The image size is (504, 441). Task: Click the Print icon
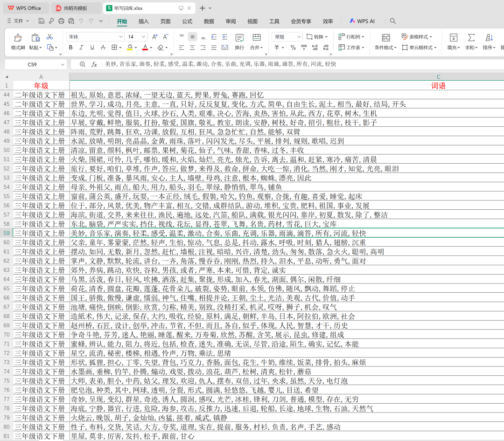click(x=61, y=21)
